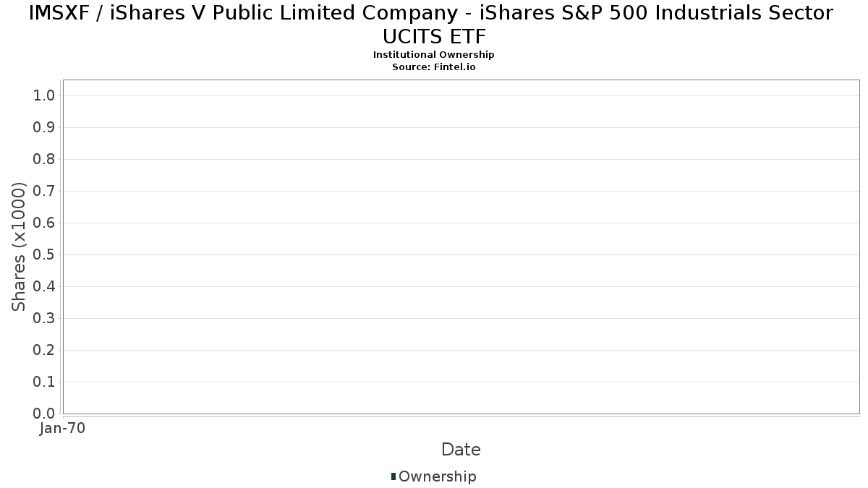Click the 0.4 y-axis tick label
Screen dimensions: 868x488
coord(44,287)
